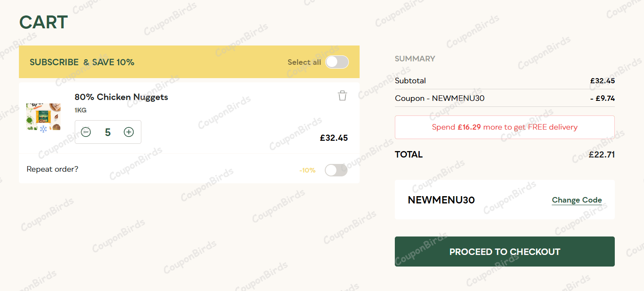The image size is (644, 291).
Task: Click the Coupon - NEWMENU30 summary row
Action: pos(440,98)
